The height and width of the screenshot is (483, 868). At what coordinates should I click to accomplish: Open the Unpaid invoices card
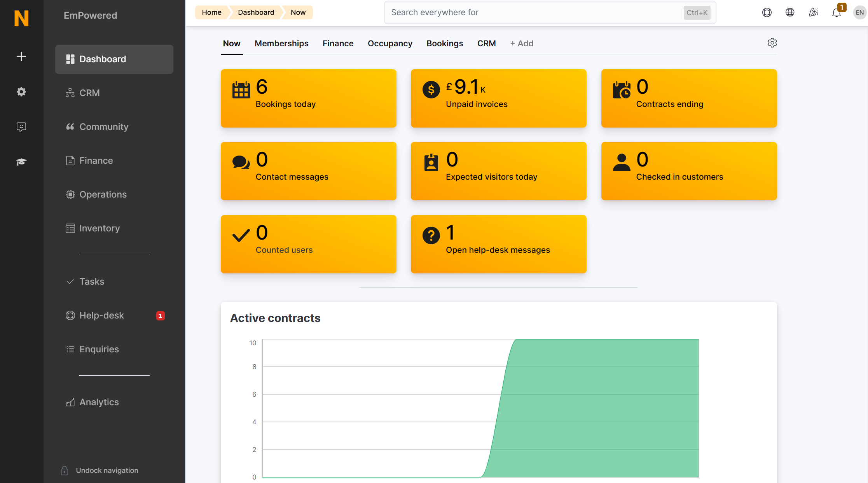pos(498,98)
